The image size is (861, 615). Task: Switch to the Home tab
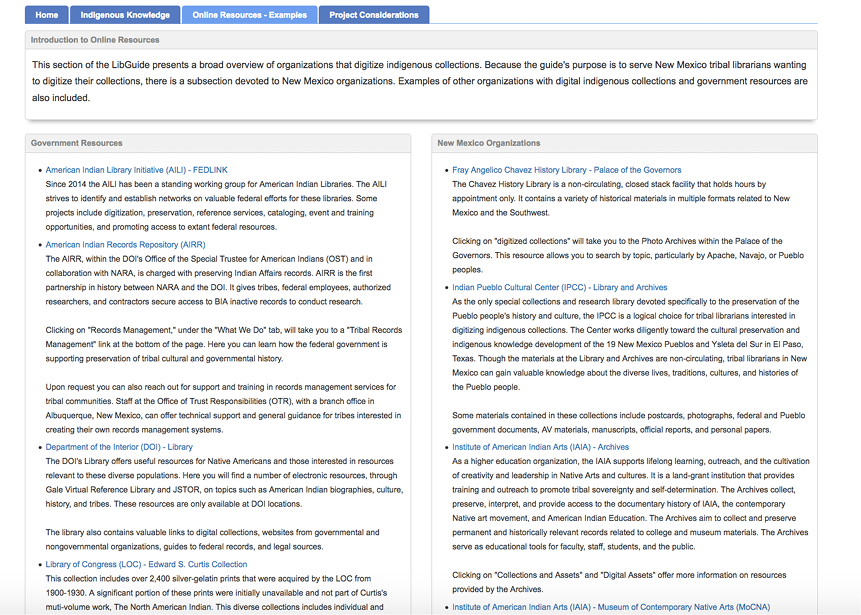click(x=46, y=14)
